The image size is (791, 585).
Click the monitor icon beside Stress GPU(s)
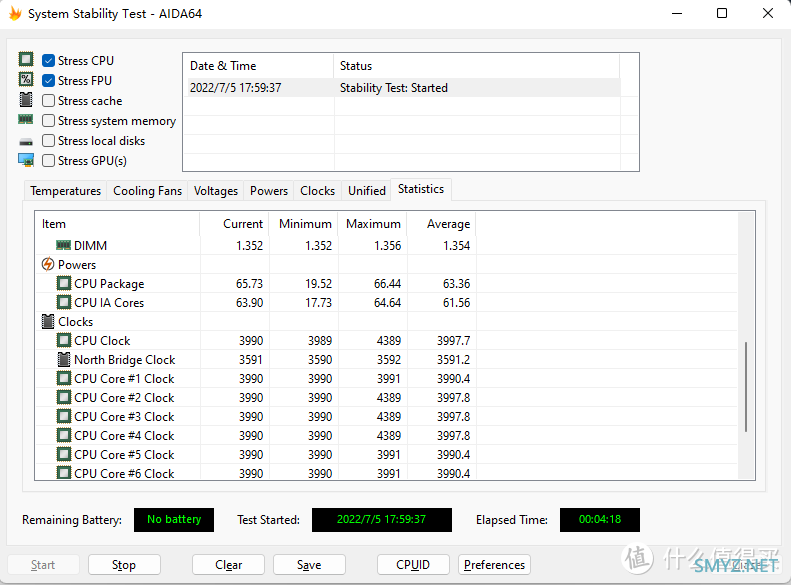(26, 160)
